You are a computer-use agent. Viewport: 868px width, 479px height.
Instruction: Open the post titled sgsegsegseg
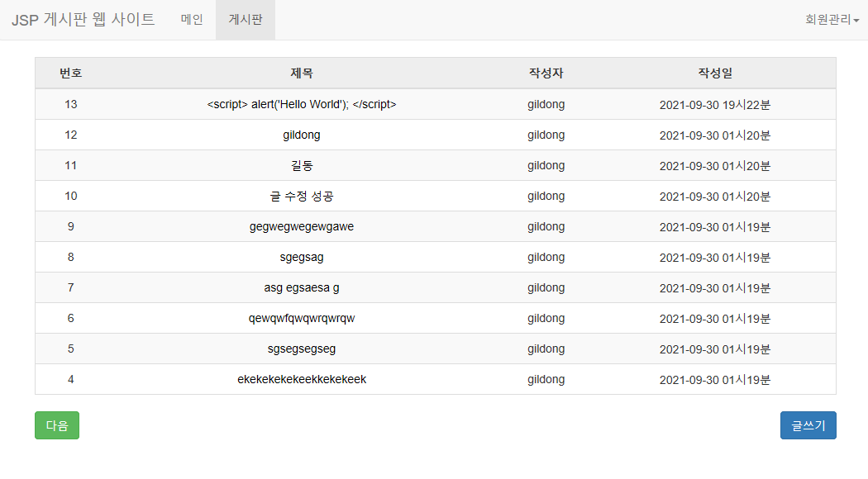click(x=302, y=349)
